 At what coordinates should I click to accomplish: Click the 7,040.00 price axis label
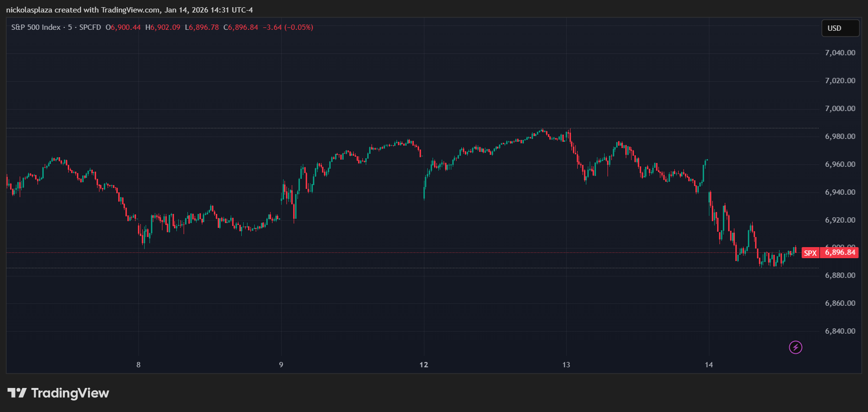(840, 53)
